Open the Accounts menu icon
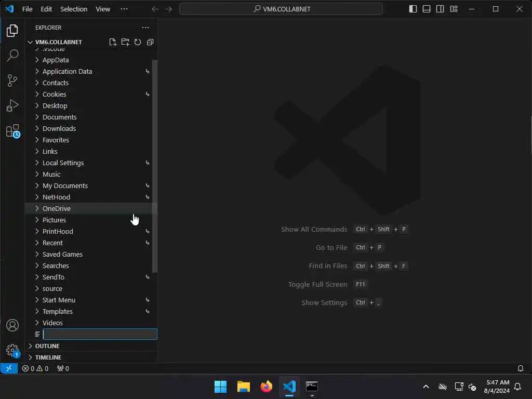This screenshot has height=399, width=532. click(12, 325)
